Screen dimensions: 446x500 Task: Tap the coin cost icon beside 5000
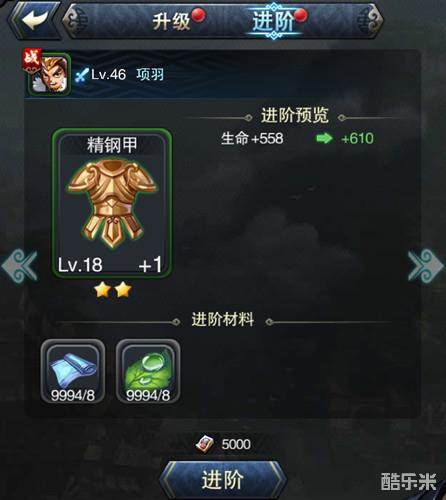205,444
